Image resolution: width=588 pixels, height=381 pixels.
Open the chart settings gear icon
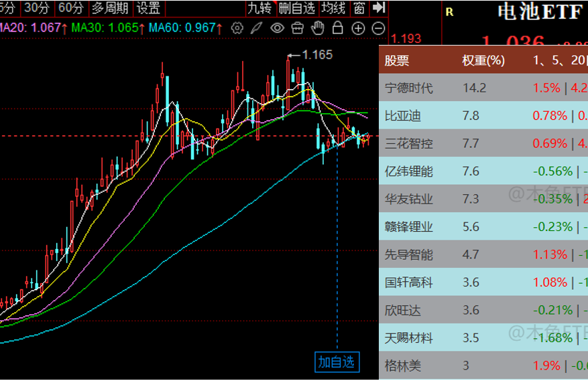coord(237,28)
